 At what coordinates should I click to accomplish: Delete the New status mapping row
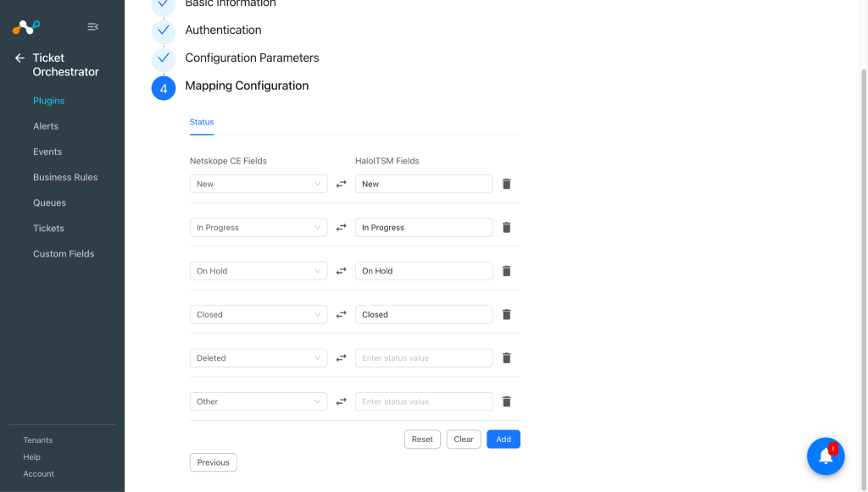[x=506, y=184]
